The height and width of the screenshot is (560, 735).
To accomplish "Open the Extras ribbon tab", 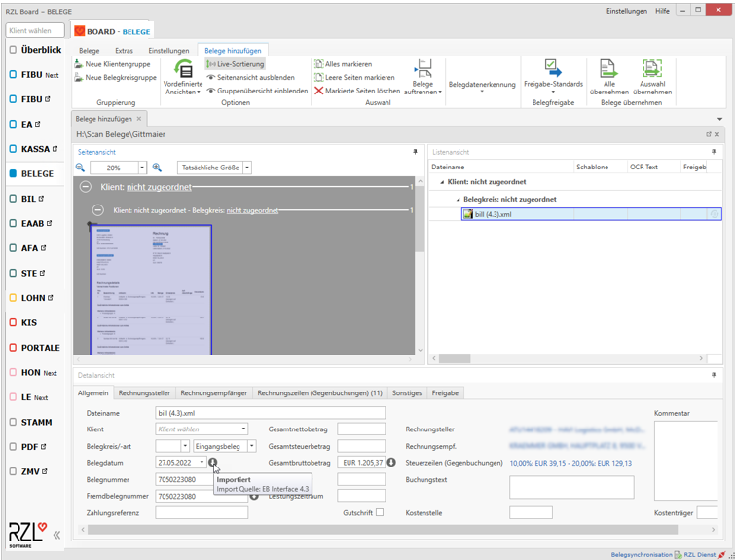I will [124, 51].
